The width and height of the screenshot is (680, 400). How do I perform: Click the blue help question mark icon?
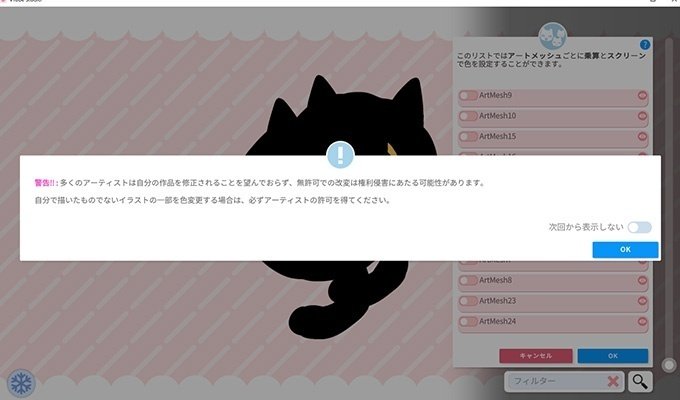click(645, 44)
